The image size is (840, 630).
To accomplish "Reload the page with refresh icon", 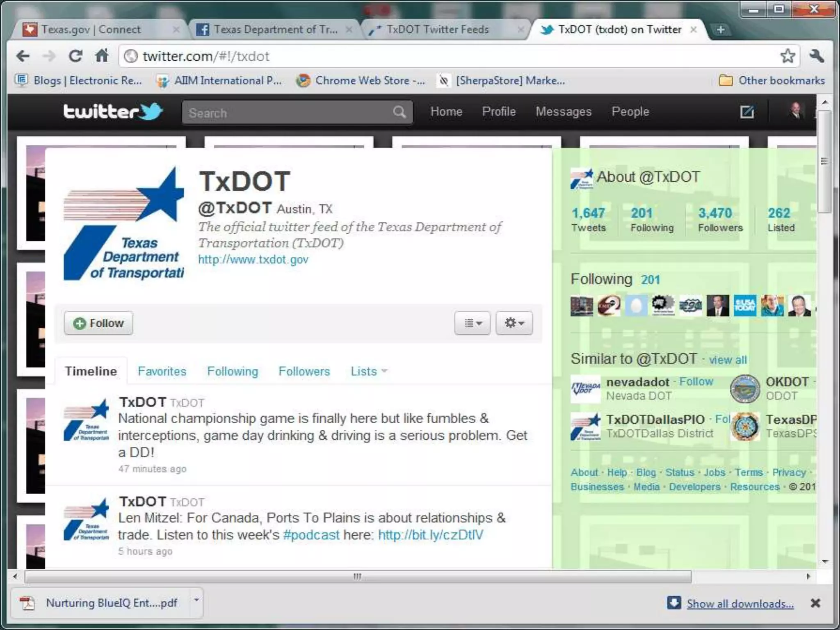I will [75, 56].
